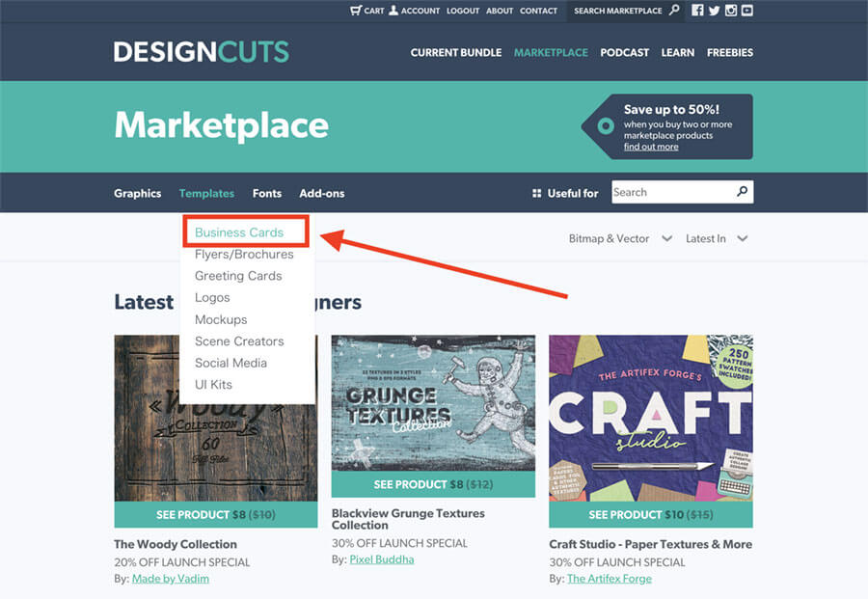Open the Craft Studio thumbnail image
The width and height of the screenshot is (868, 599).
(650, 418)
